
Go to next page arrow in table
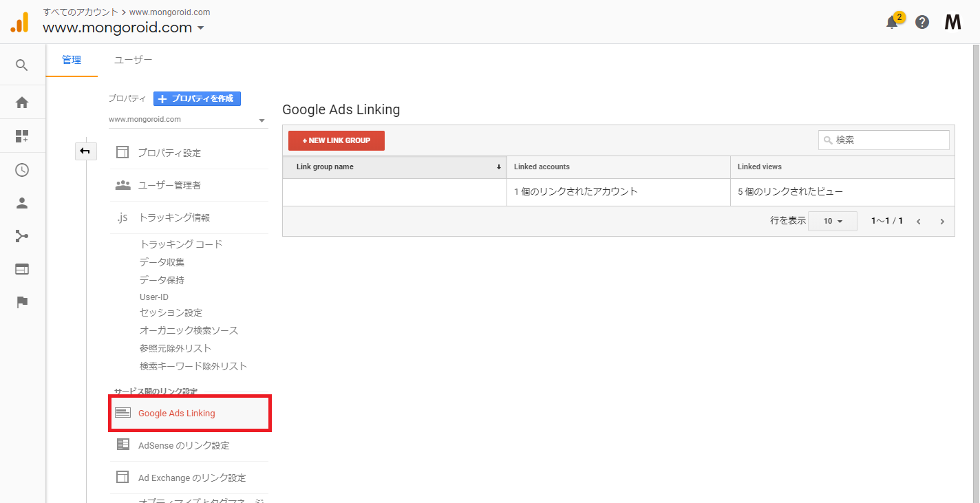(x=942, y=222)
